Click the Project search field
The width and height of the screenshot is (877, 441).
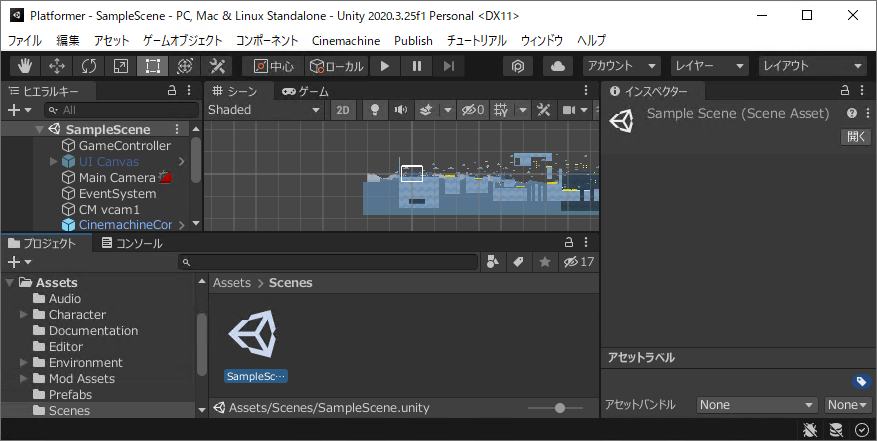(x=328, y=262)
